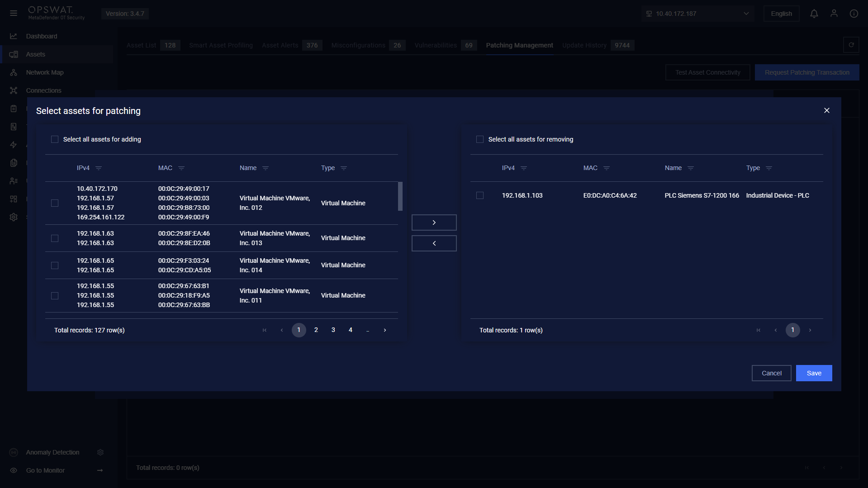
Task: Select the Virtual Machine VMware 011 row checkbox
Action: (55, 296)
